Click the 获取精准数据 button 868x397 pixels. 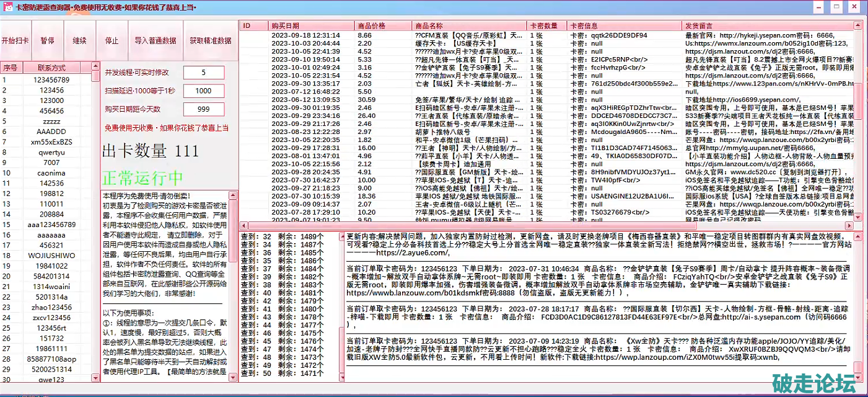pos(210,40)
